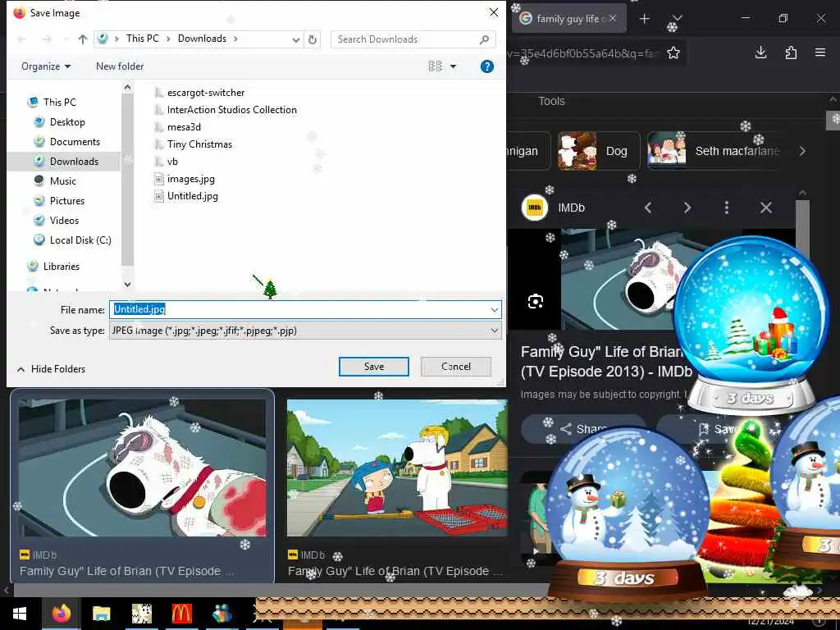
Task: Expand File name suggestions dropdown
Action: 494,309
